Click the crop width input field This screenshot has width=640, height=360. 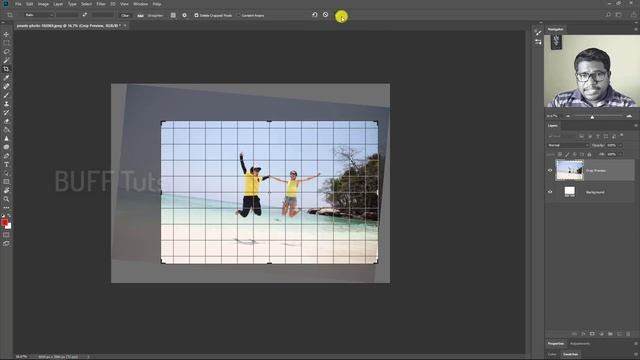click(67, 15)
